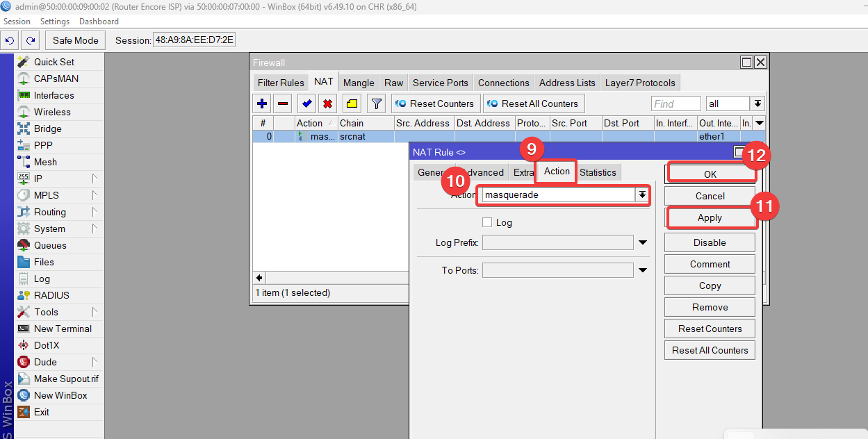Click the blue plus add rule icon
The height and width of the screenshot is (439, 868).
(262, 104)
